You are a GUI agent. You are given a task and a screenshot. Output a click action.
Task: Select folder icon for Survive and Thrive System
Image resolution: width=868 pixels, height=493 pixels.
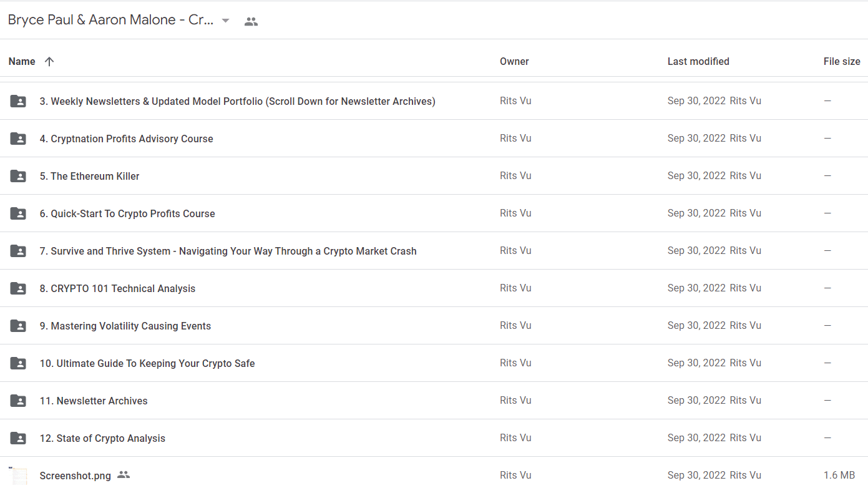tap(18, 251)
